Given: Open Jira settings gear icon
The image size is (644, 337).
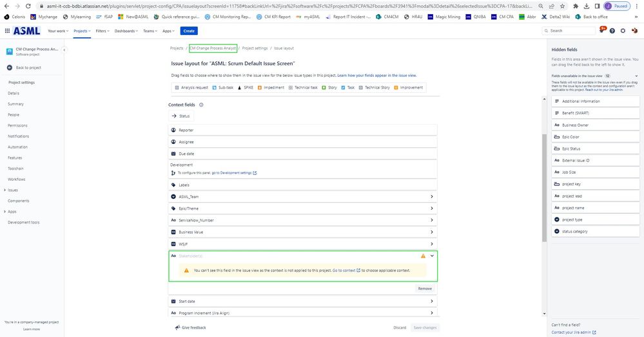Looking at the screenshot, I should point(623,31).
